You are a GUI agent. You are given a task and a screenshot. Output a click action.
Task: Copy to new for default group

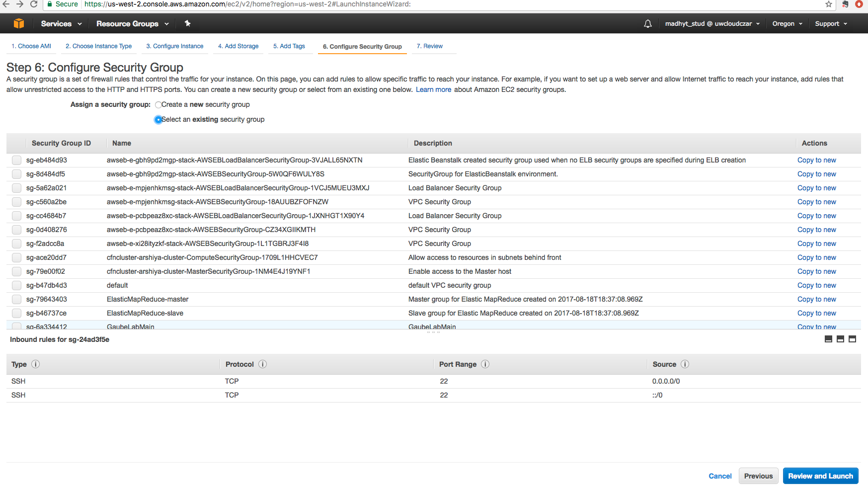[816, 286]
